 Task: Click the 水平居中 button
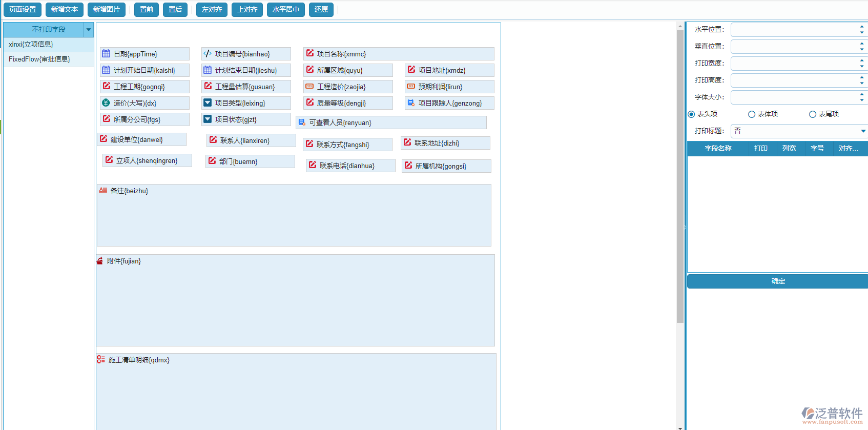pos(286,10)
